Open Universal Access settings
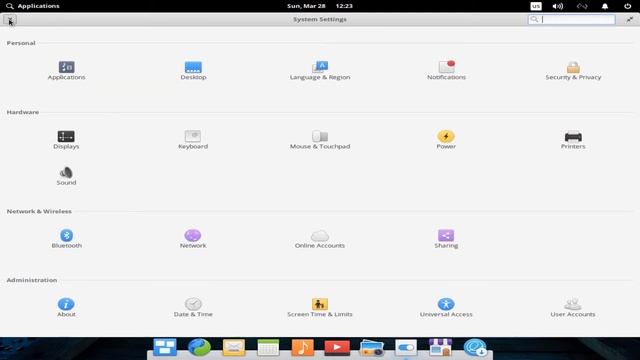Screen dimensions: 640x360 (446, 307)
